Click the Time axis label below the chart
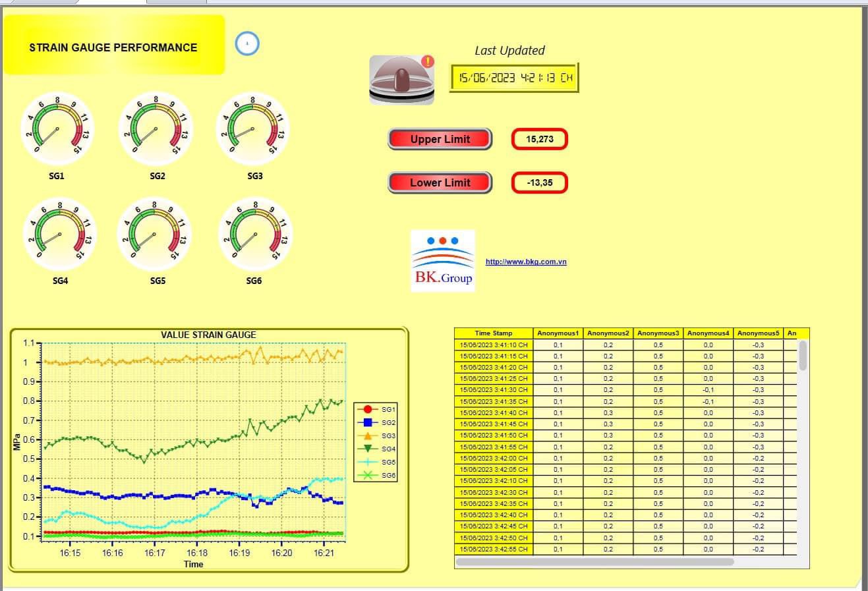868x591 pixels. 194,564
